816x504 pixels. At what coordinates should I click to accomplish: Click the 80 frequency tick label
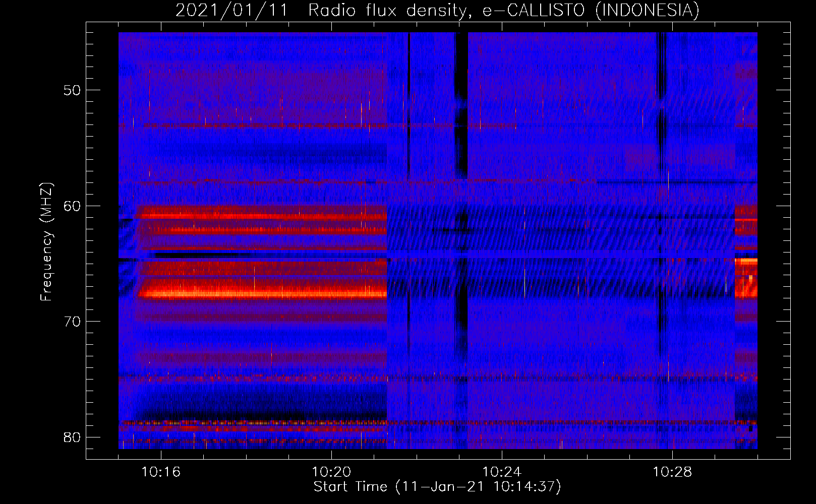click(72, 437)
